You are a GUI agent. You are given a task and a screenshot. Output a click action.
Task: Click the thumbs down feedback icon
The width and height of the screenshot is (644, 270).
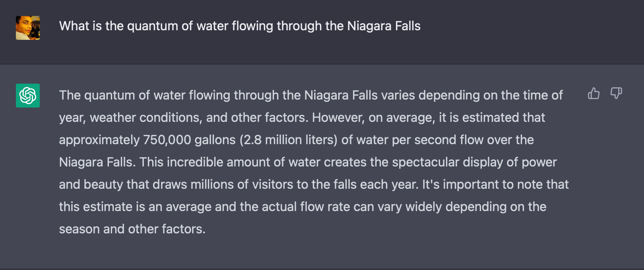pyautogui.click(x=616, y=93)
